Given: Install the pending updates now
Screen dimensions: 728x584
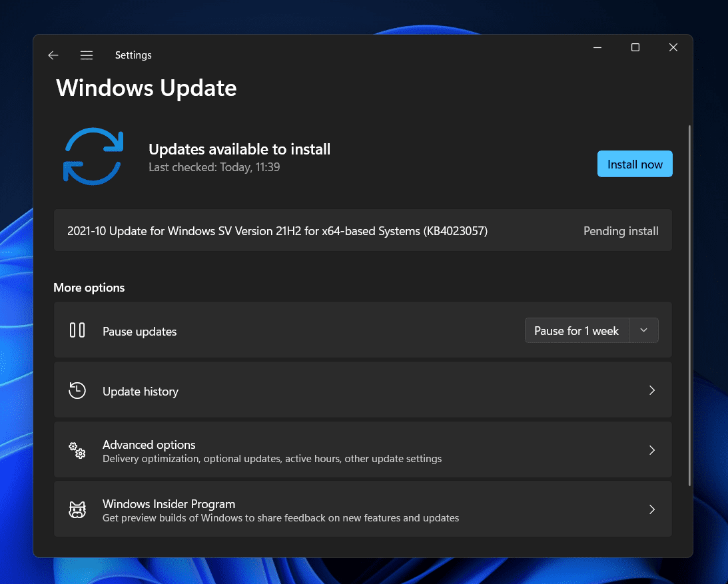Looking at the screenshot, I should coord(635,164).
